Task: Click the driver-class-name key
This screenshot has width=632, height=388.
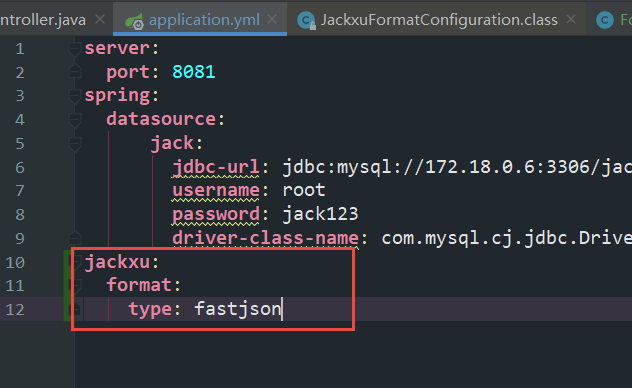Action: (x=265, y=238)
